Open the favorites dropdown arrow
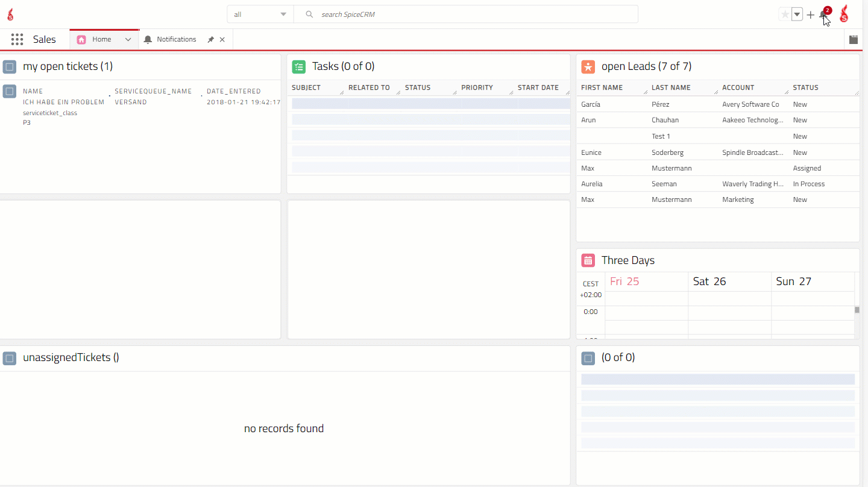 (x=797, y=14)
